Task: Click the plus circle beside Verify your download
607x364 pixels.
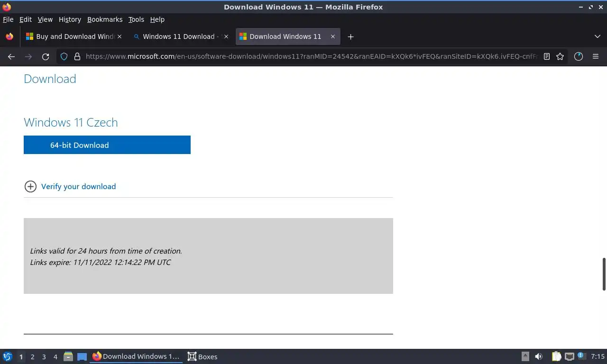Action: click(30, 186)
